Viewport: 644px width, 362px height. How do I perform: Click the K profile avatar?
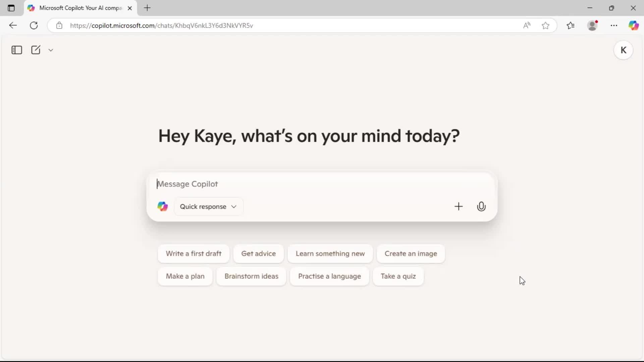[x=624, y=50]
